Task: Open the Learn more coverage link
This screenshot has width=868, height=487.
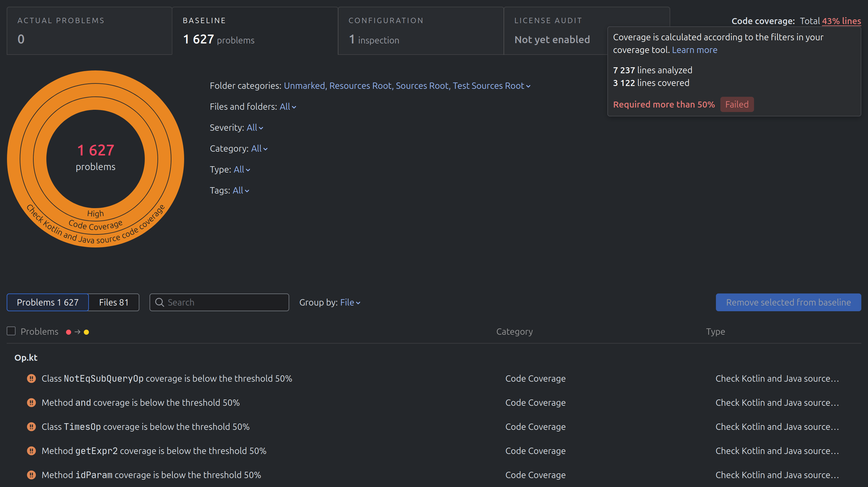Action: pyautogui.click(x=694, y=50)
